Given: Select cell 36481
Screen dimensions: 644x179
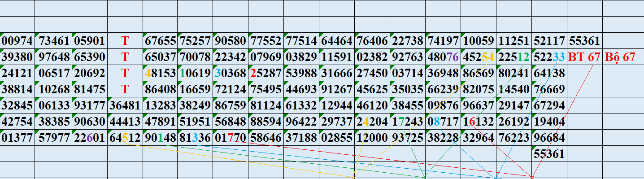Looking at the screenshot, I should tap(125, 105).
